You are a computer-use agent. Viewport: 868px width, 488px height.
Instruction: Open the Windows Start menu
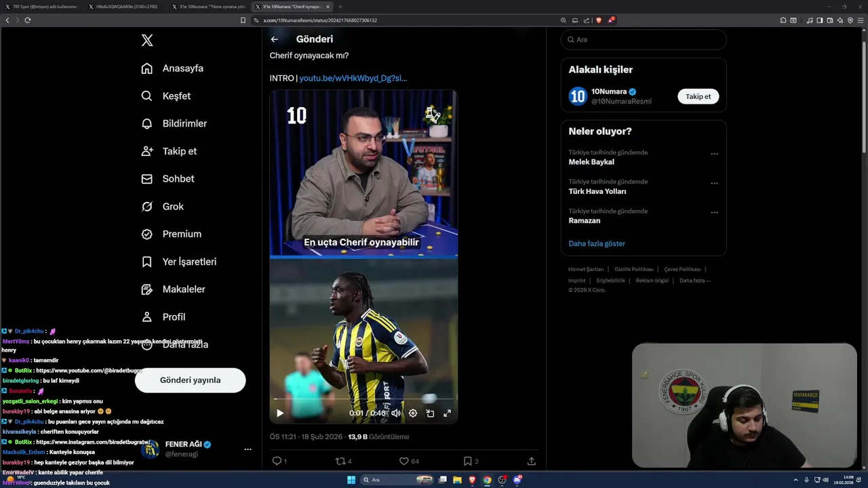351,480
